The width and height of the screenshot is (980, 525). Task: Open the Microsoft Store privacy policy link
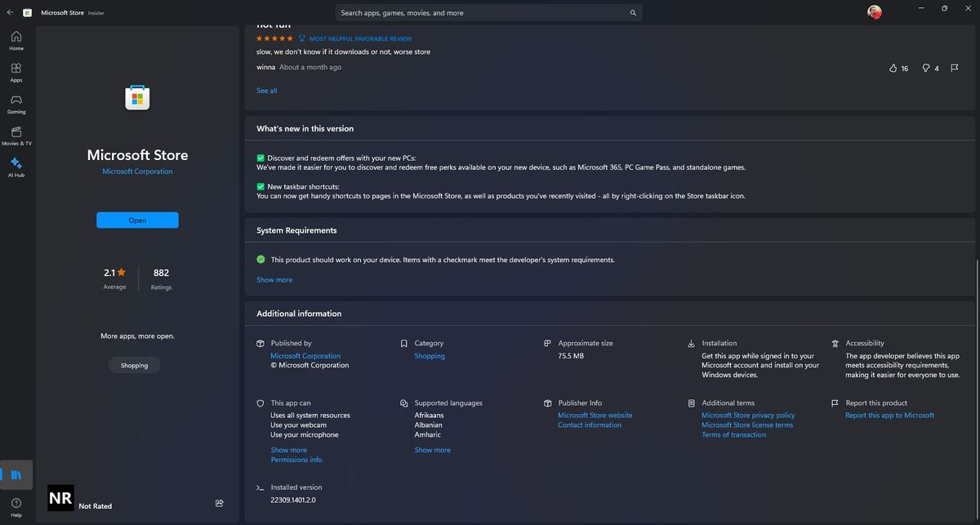pos(748,415)
